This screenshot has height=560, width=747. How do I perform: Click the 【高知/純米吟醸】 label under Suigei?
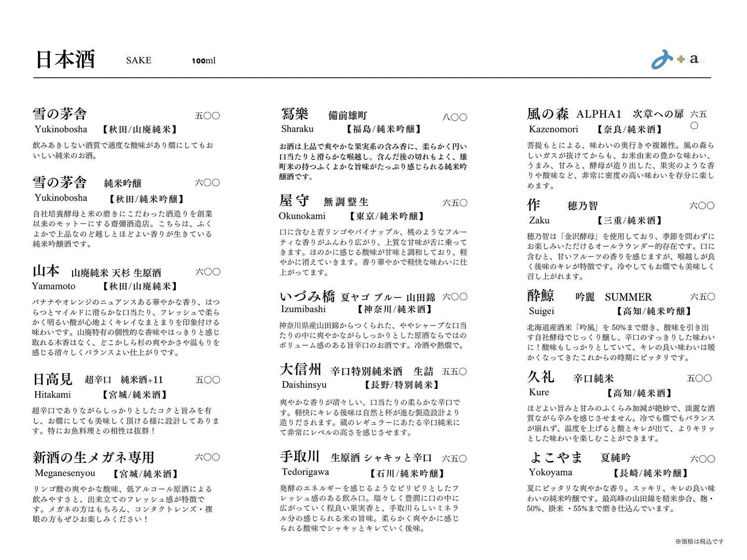[x=654, y=312]
